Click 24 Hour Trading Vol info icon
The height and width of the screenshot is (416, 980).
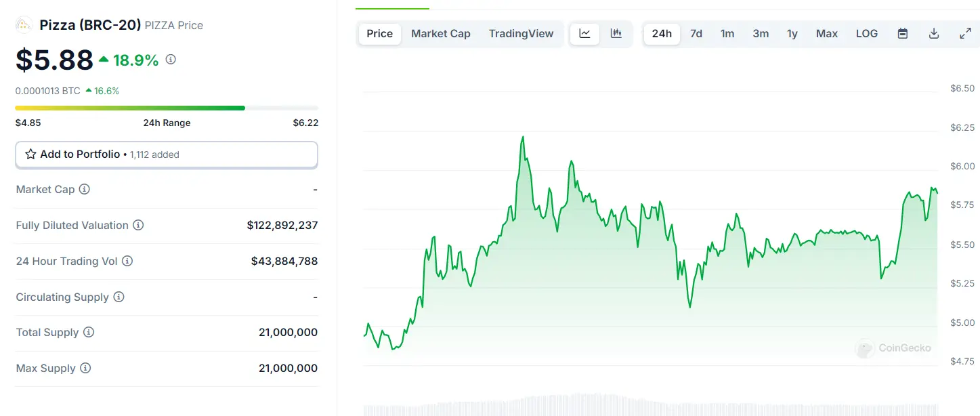(x=127, y=261)
